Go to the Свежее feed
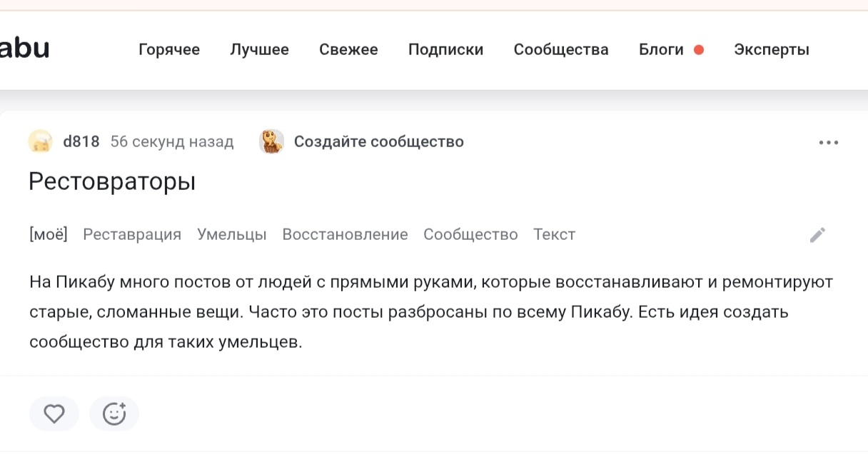This screenshot has height=462, width=868. coord(348,50)
